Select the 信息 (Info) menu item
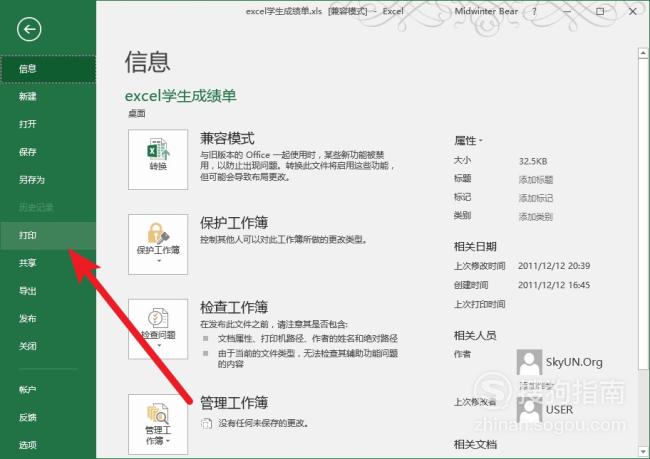This screenshot has width=650, height=459. point(48,69)
